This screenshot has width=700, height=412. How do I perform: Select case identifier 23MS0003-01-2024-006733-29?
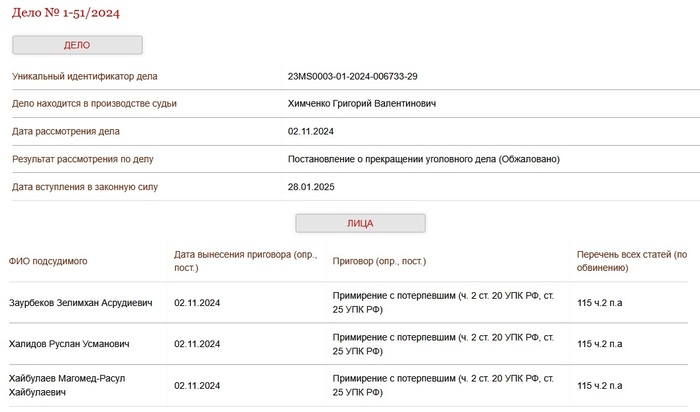tap(352, 76)
